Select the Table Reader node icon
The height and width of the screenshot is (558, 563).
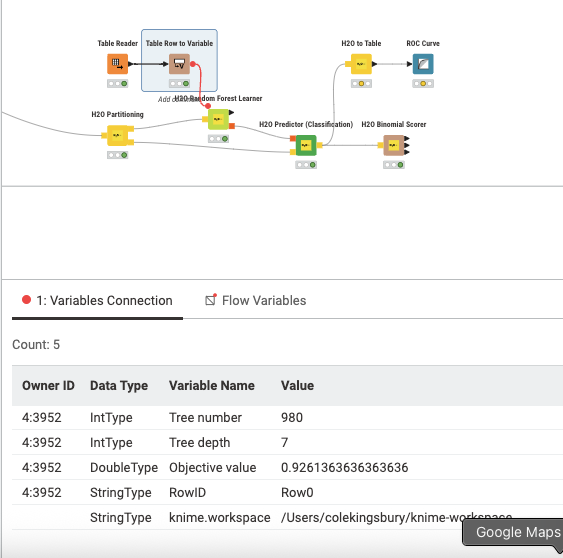117,64
